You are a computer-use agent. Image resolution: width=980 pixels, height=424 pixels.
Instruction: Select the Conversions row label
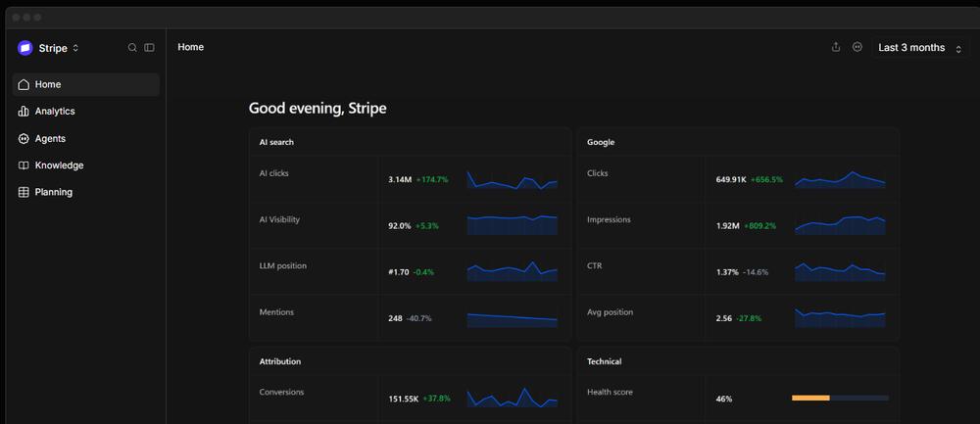tap(282, 392)
